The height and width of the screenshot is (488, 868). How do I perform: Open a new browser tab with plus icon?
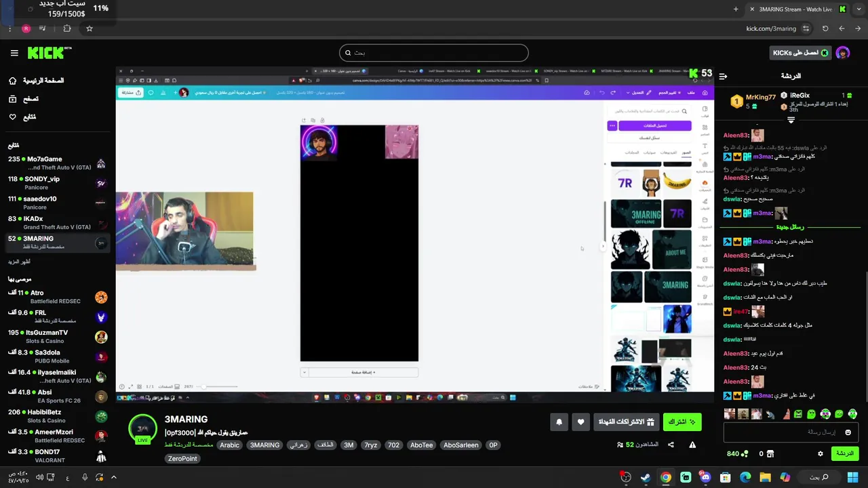(736, 9)
